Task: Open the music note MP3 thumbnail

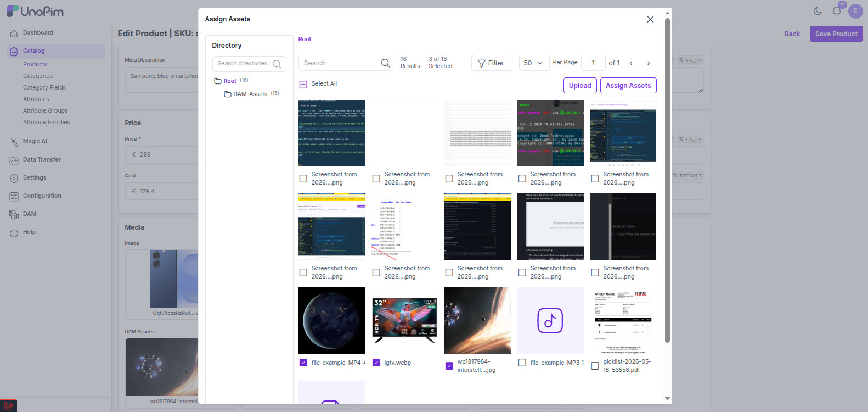Action: (550, 321)
